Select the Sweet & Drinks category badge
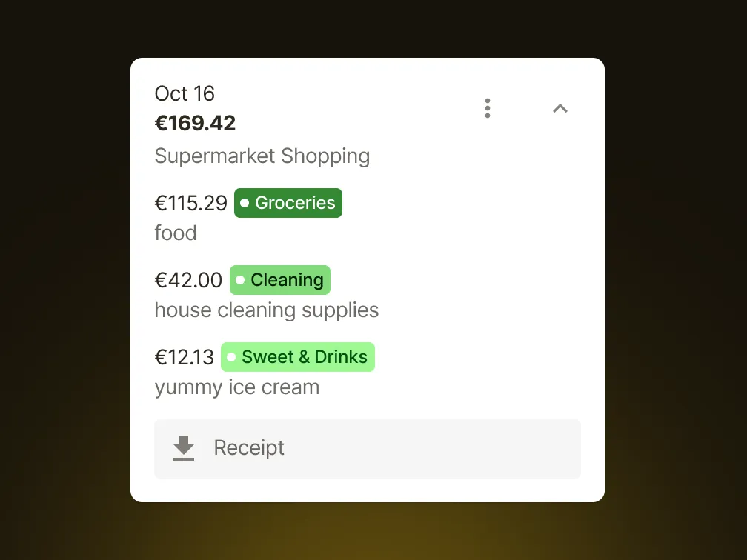747x560 pixels. [x=297, y=357]
